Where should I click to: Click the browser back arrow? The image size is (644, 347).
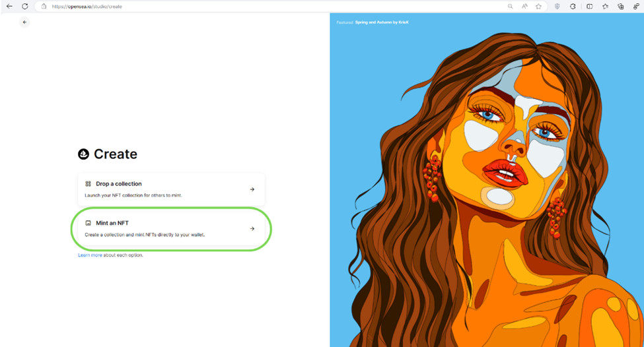[9, 6]
